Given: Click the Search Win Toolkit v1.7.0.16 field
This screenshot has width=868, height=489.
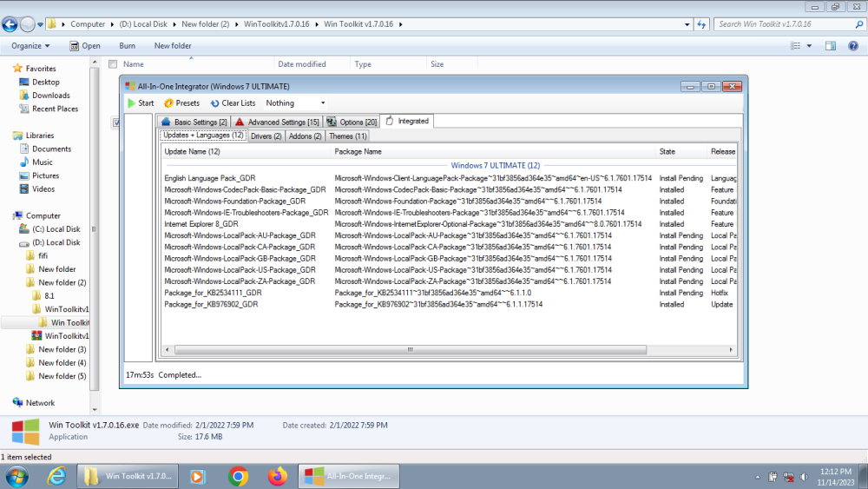Looking at the screenshot, I should click(x=789, y=24).
